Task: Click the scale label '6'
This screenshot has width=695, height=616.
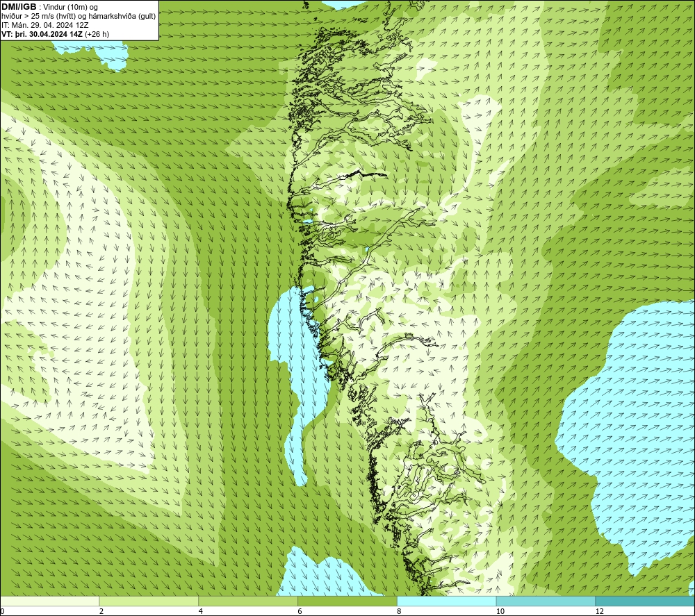Action: (300, 611)
